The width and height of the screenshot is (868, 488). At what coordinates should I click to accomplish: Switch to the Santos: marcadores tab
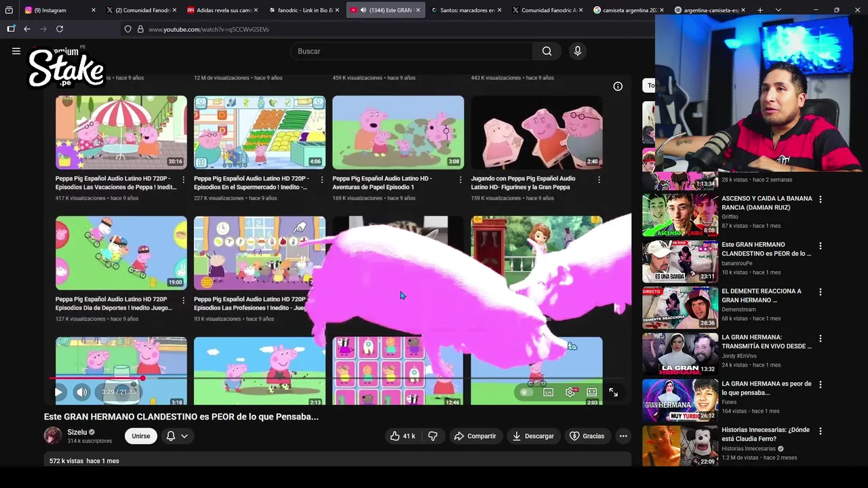pos(467,10)
